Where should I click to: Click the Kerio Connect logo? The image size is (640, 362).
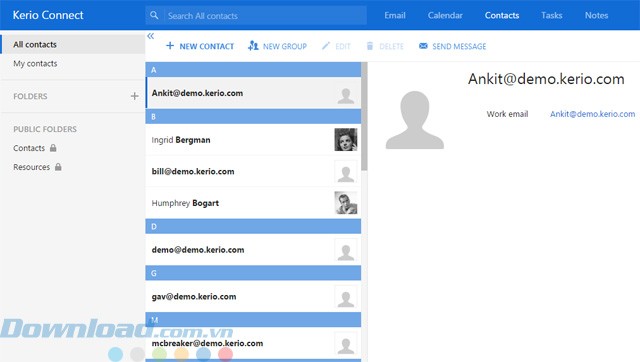[x=48, y=15]
